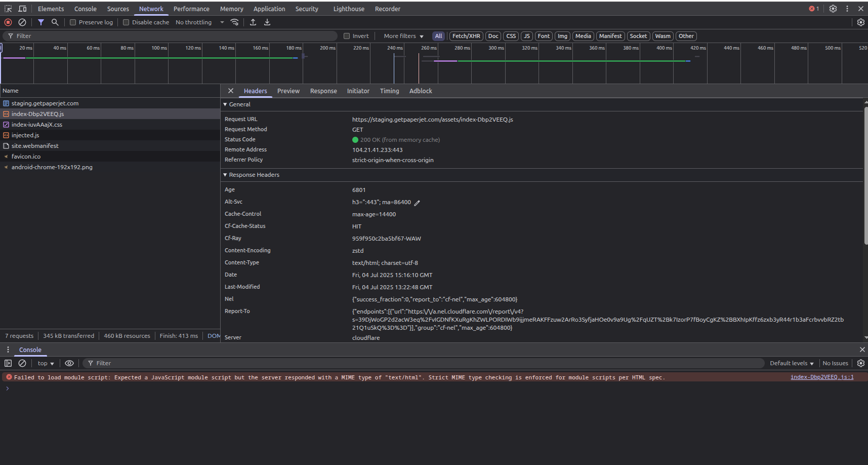Close the request details pane

coord(231,91)
